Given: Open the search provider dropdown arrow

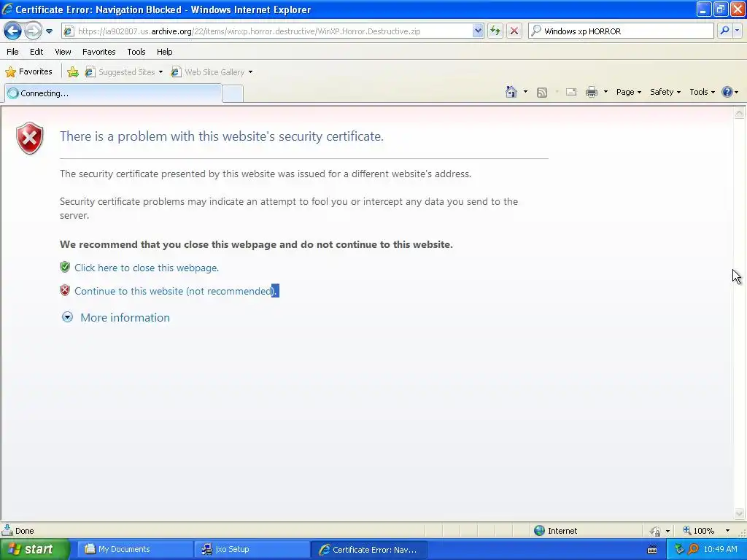Looking at the screenshot, I should click(737, 31).
